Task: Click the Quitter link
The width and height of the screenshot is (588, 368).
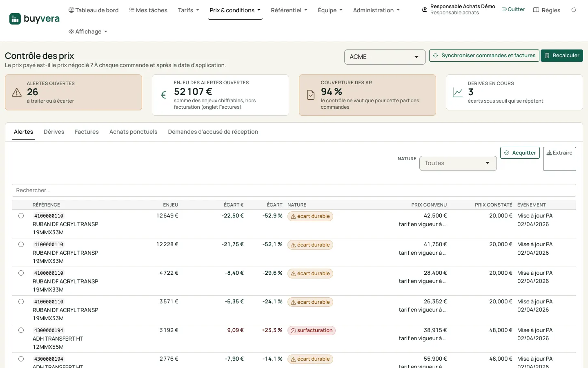Action: click(x=513, y=9)
